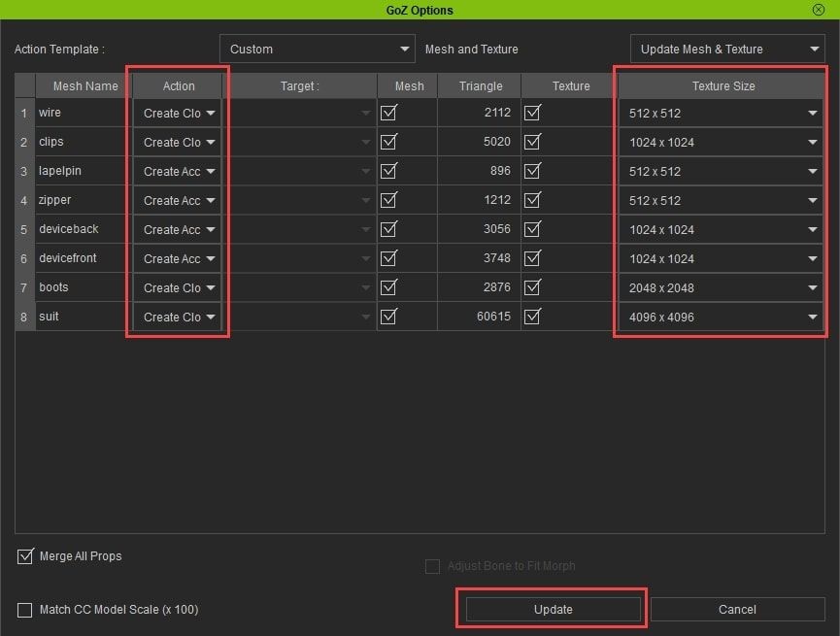Disable Merge All Props option

(25, 557)
